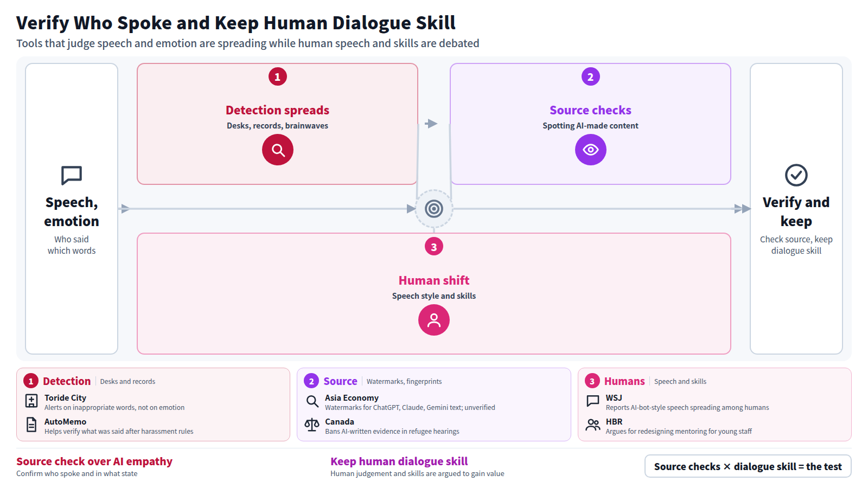Click 'Check source, keep dialogue skill' caption
Viewport: 868px width, 488px height.
[796, 245]
